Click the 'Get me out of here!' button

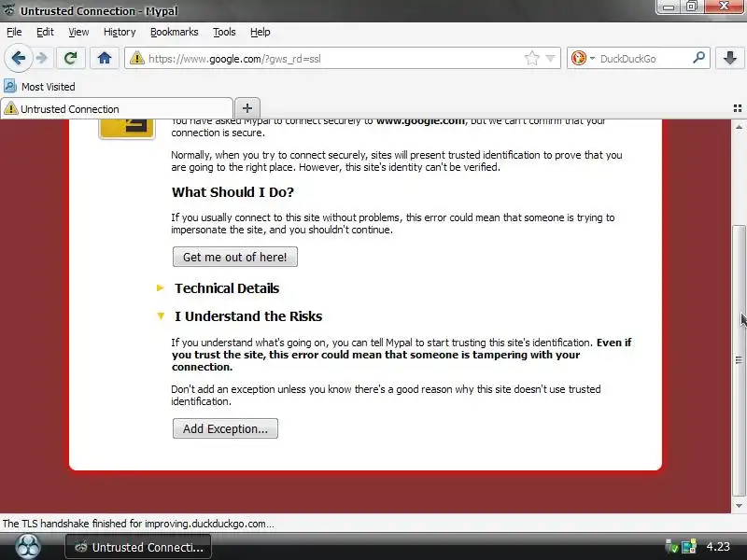[235, 257]
